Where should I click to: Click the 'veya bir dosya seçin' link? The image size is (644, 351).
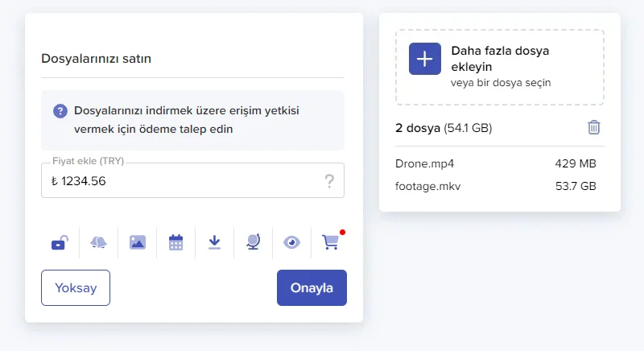pos(501,82)
